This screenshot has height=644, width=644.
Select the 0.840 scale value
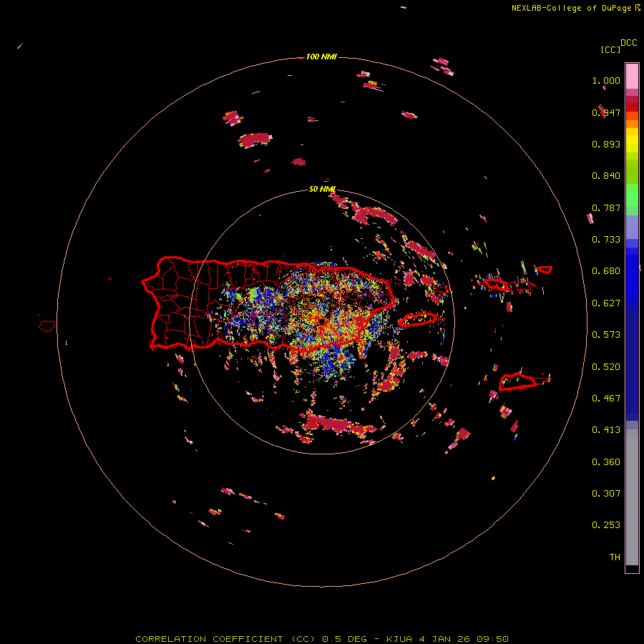point(606,176)
